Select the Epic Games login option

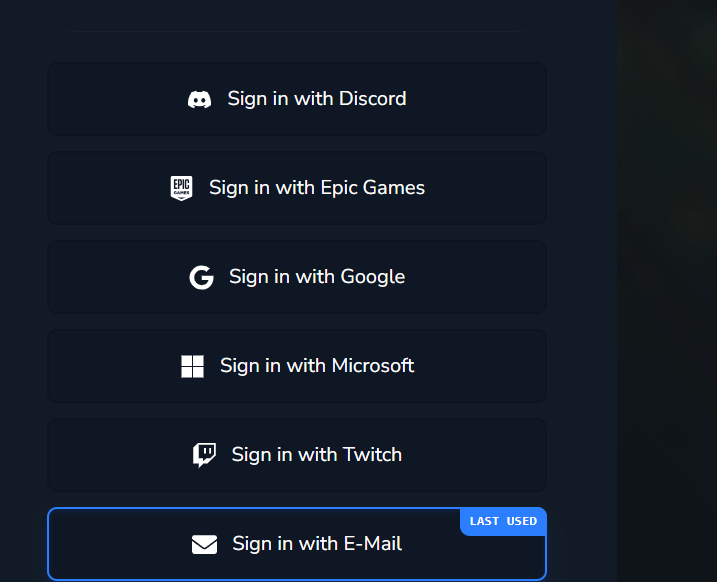(x=297, y=188)
